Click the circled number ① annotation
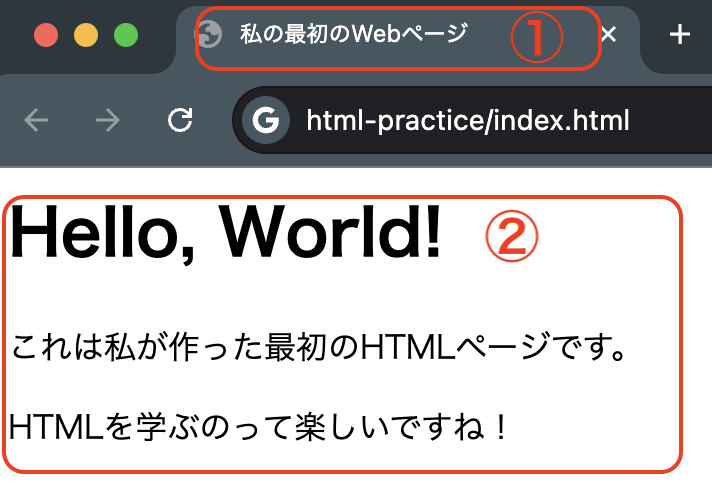The image size is (712, 486). (535, 38)
